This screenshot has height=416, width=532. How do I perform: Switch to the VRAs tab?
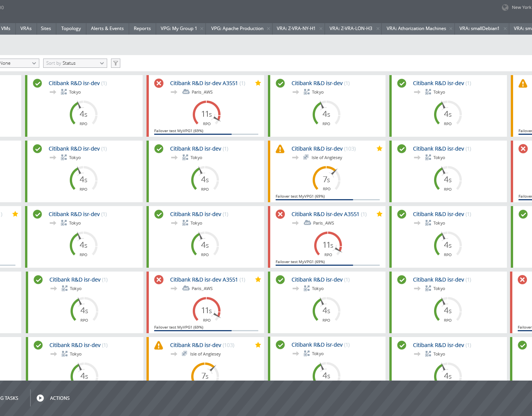pos(26,29)
